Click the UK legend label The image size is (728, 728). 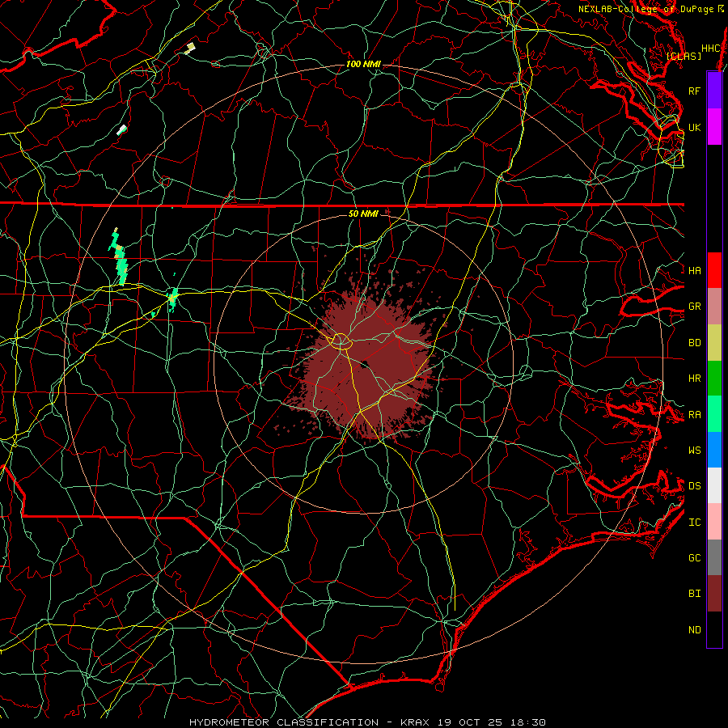click(694, 127)
